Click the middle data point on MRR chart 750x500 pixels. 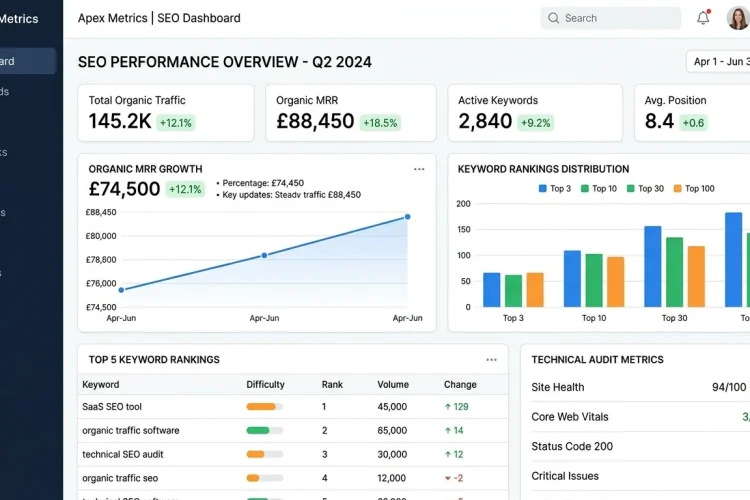(265, 256)
